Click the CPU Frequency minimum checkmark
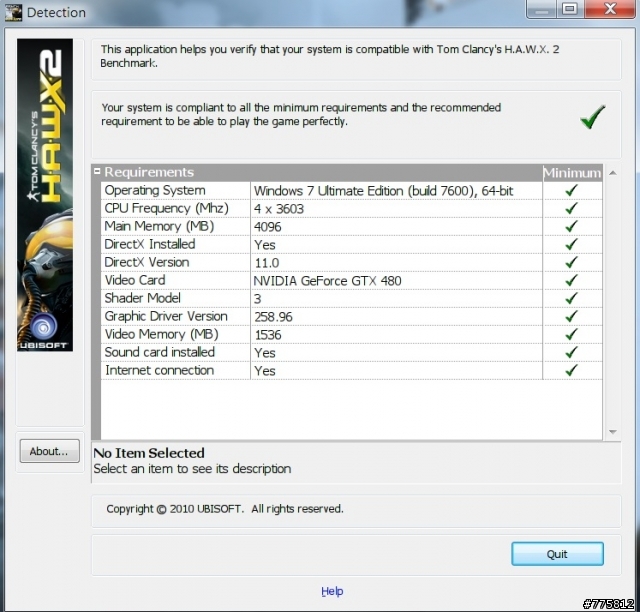 pos(571,208)
